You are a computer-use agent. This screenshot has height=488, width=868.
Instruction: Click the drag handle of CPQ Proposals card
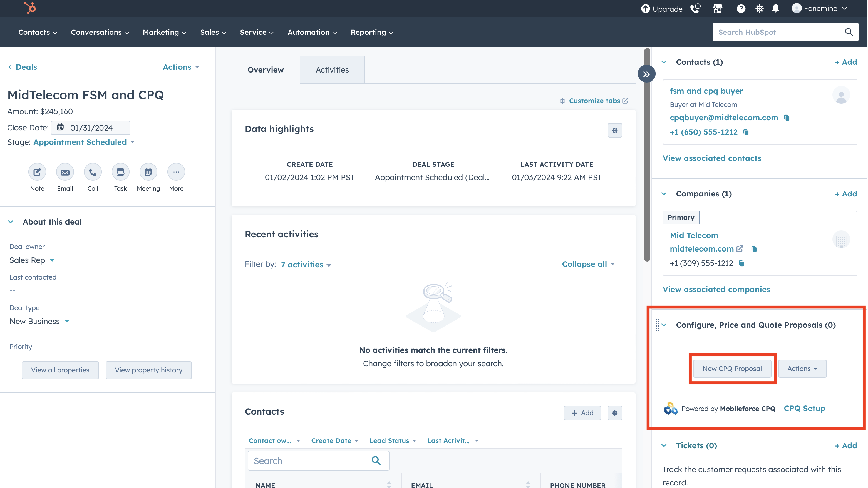[x=657, y=325]
